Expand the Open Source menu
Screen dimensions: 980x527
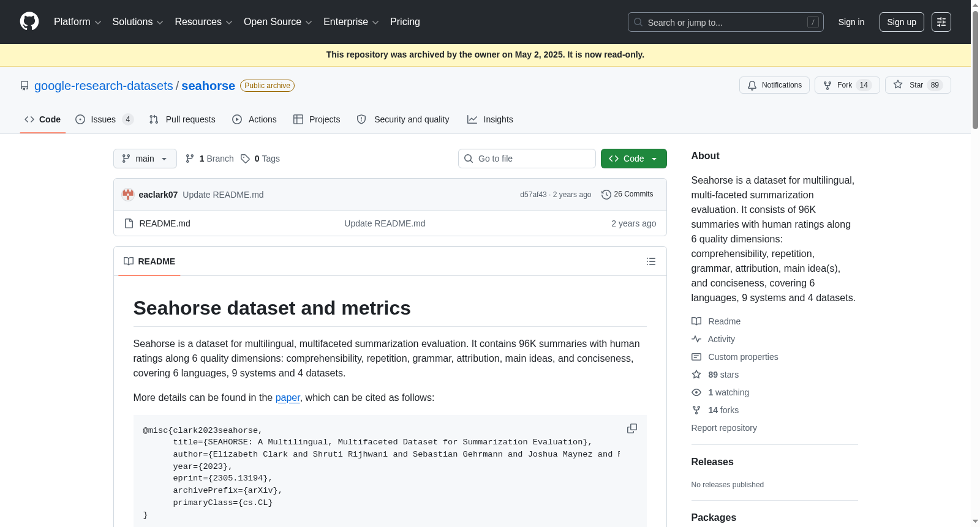click(x=278, y=22)
